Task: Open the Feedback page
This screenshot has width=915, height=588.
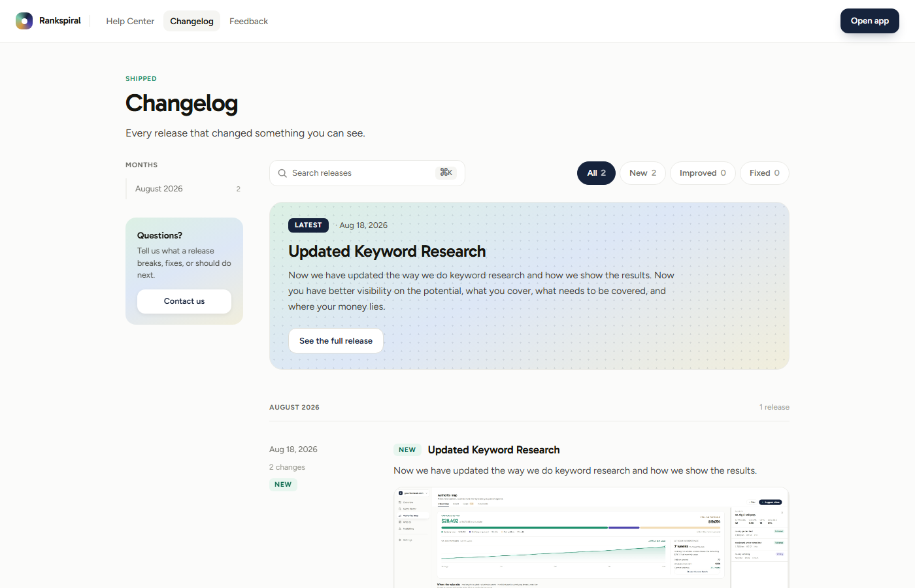Action: 248,21
